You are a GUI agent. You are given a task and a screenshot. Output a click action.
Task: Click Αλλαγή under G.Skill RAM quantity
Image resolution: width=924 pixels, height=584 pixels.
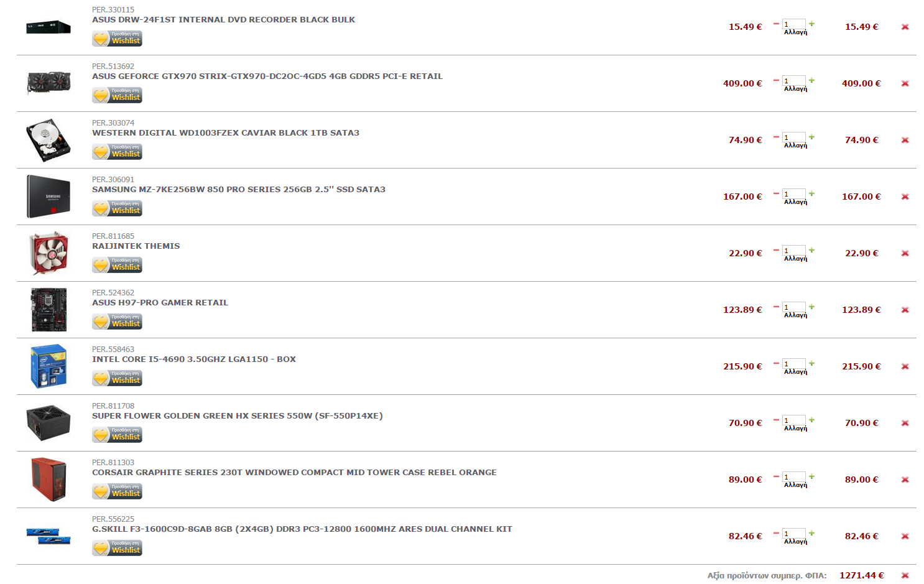pyautogui.click(x=795, y=542)
